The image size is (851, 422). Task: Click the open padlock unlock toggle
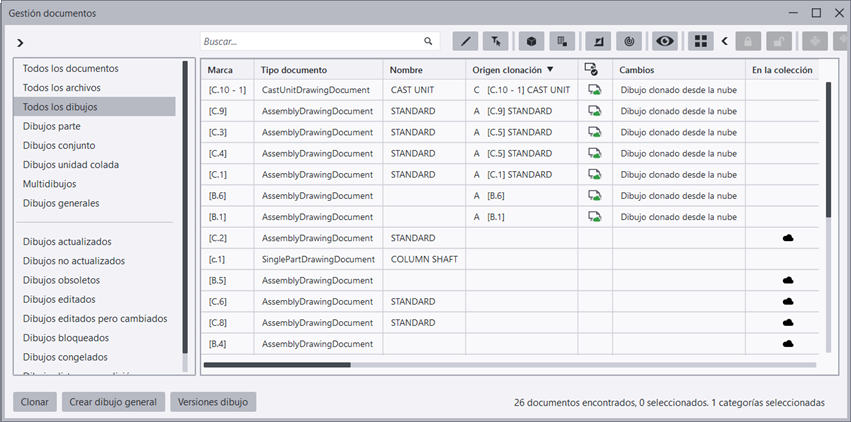click(x=779, y=42)
